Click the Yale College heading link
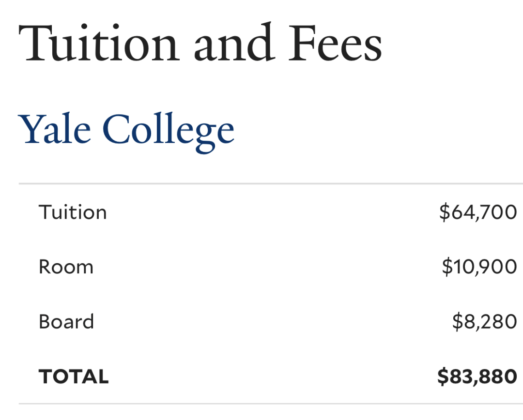 pos(126,132)
